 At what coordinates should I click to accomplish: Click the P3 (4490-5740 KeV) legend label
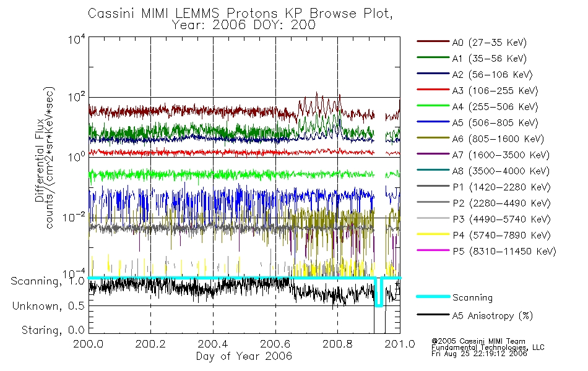pos(501,220)
